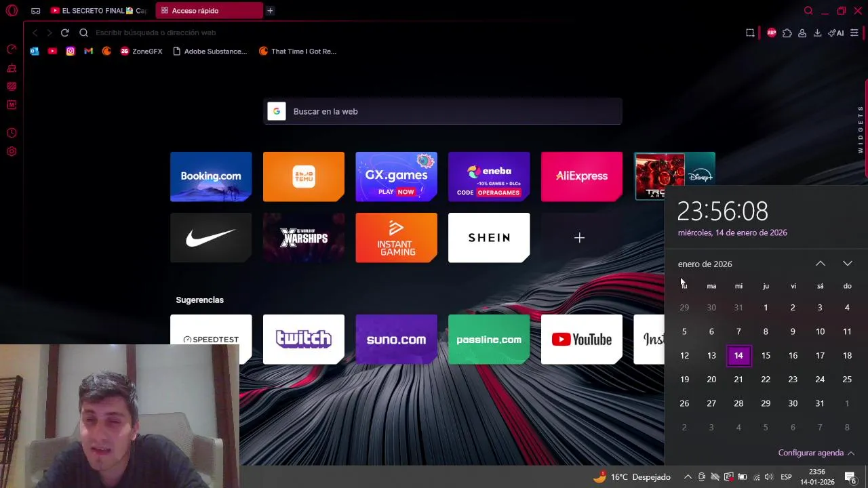Open Instagram bookmark icon

click(71, 52)
